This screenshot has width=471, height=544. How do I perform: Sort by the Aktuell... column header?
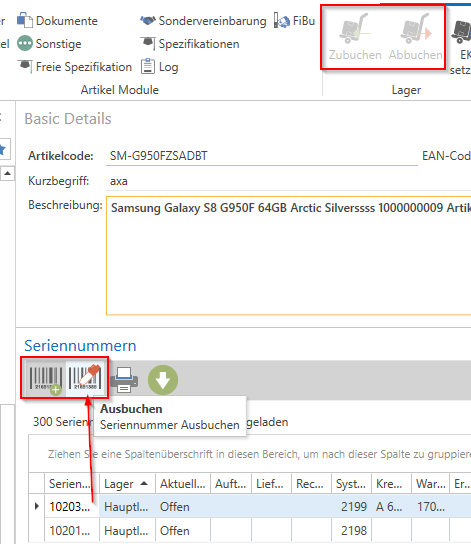183,484
